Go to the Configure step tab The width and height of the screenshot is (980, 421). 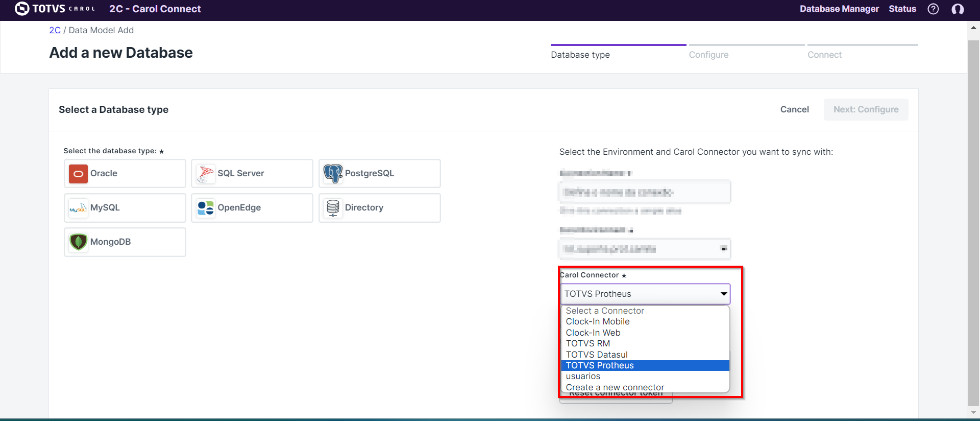tap(708, 55)
